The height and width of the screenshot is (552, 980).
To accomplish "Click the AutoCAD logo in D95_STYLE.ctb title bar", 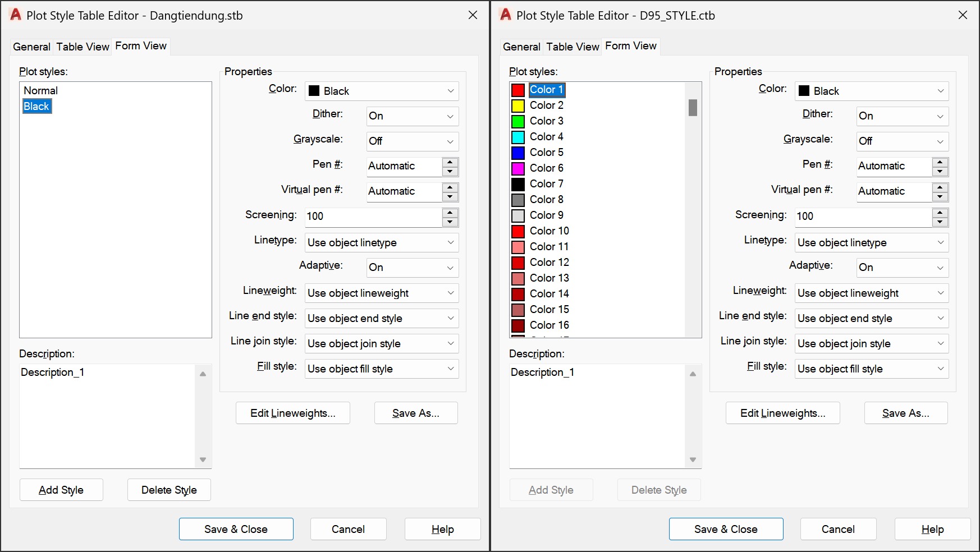I will (506, 15).
